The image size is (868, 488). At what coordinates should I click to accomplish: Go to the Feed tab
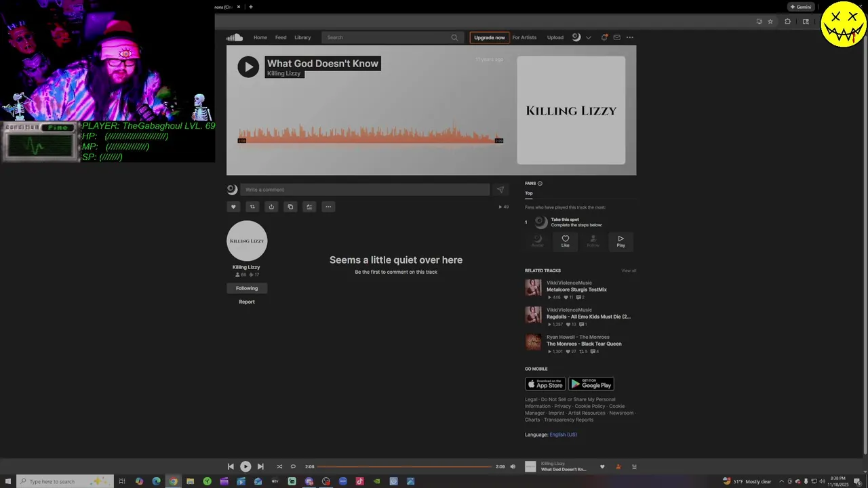tap(281, 37)
